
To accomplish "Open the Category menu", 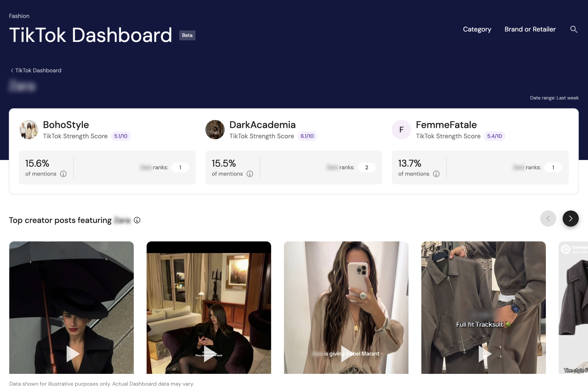I will pos(477,29).
